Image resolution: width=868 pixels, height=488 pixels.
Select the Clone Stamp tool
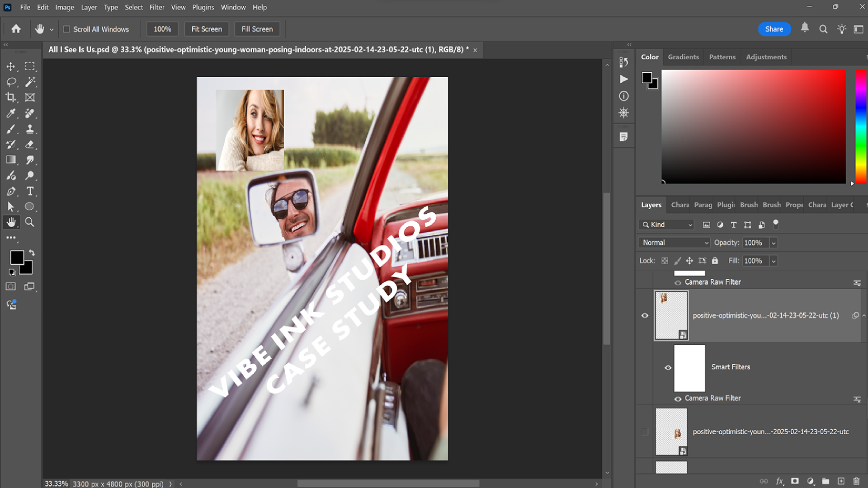(30, 129)
